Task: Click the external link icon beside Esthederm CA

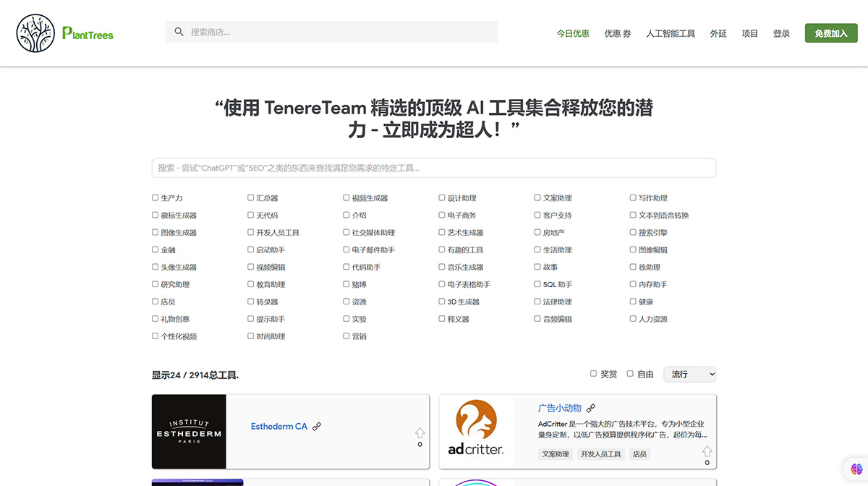Action: (x=317, y=426)
